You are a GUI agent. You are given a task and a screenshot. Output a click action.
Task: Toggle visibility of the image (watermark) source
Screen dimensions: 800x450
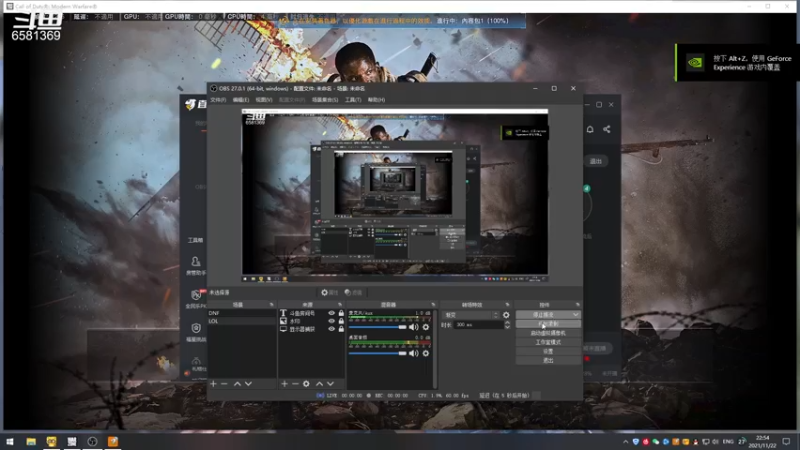[332, 321]
